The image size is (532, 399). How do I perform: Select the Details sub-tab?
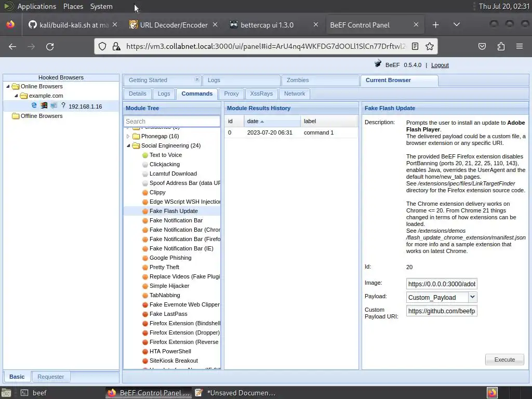tap(137, 94)
